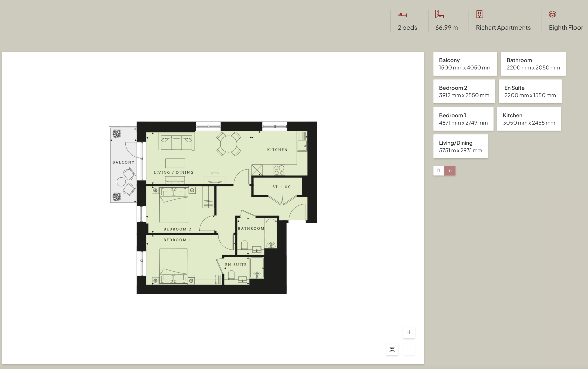Click the building icon above Richart Apartments
588x369 pixels.
(x=479, y=14)
